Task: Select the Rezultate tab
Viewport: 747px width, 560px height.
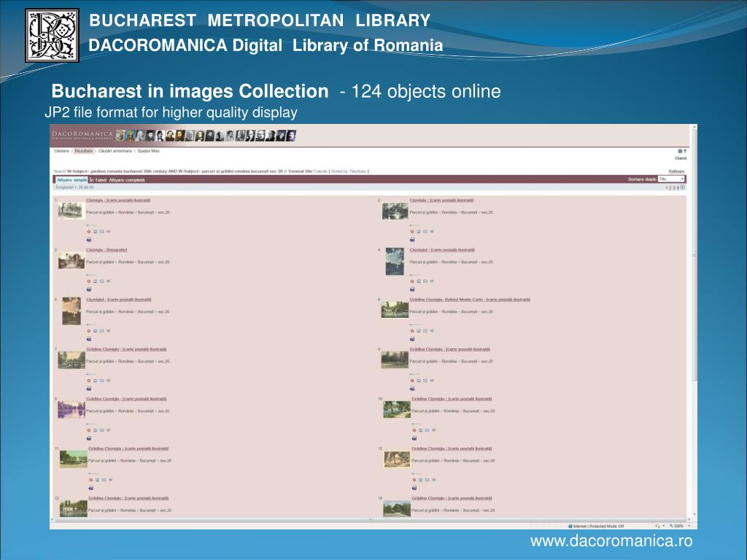Action: [x=84, y=151]
